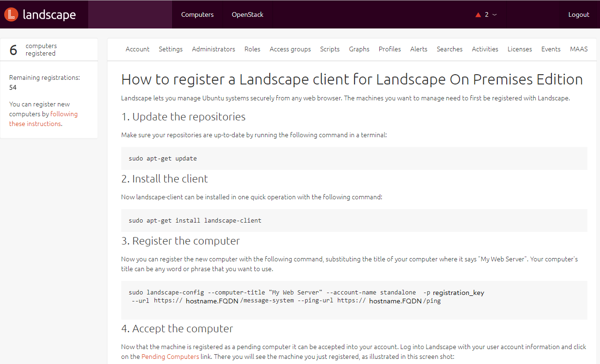Click the red alert warning triangle icon
600x364 pixels.
tap(478, 14)
